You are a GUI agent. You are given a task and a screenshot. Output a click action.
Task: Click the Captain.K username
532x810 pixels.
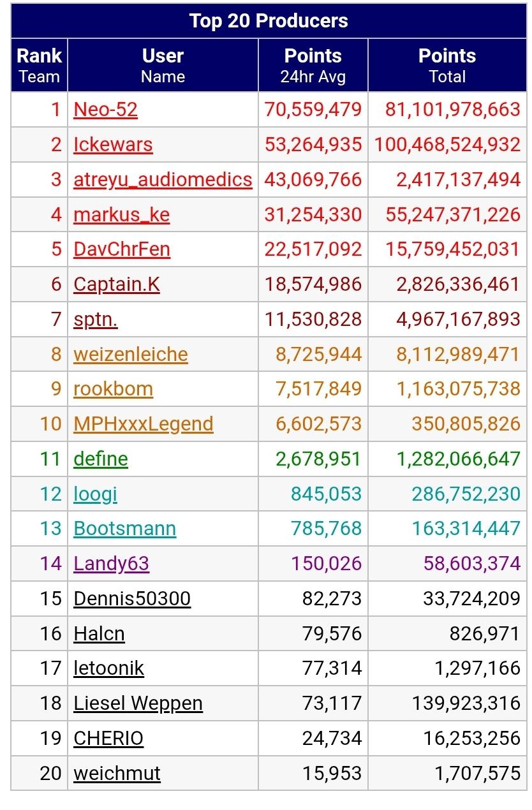117,284
